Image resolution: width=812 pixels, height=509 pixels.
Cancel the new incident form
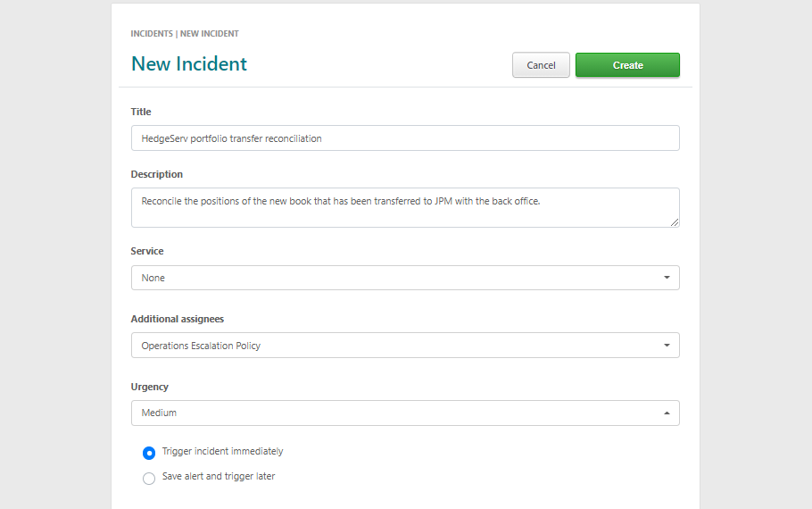tap(541, 65)
